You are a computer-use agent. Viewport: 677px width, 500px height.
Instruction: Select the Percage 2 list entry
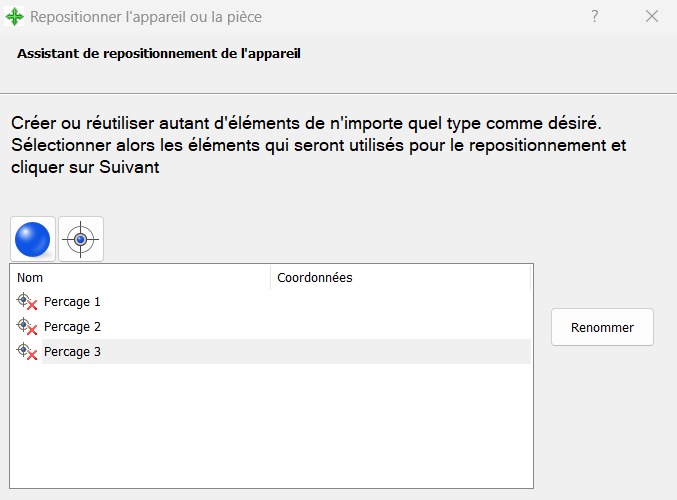coord(72,326)
